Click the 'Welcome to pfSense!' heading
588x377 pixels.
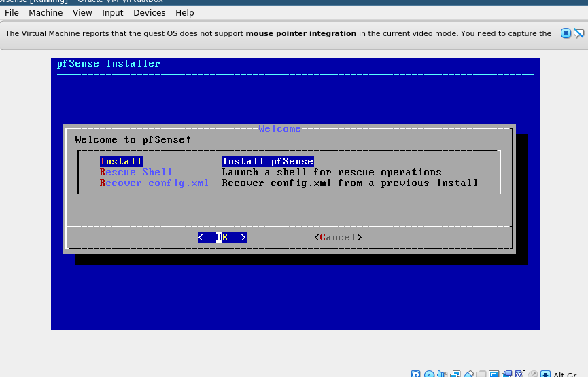click(133, 140)
